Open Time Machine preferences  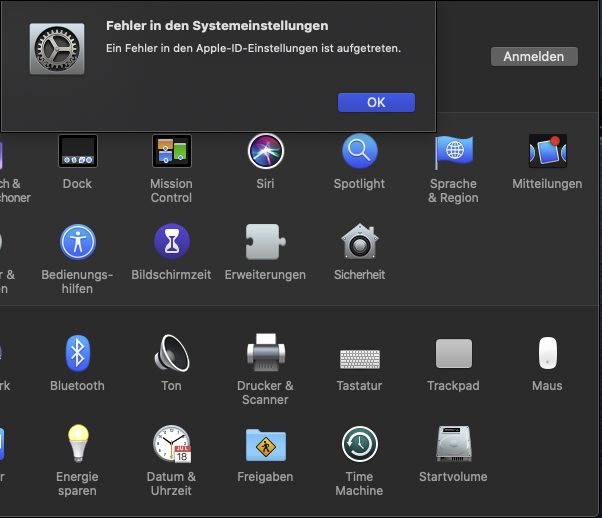tap(359, 444)
